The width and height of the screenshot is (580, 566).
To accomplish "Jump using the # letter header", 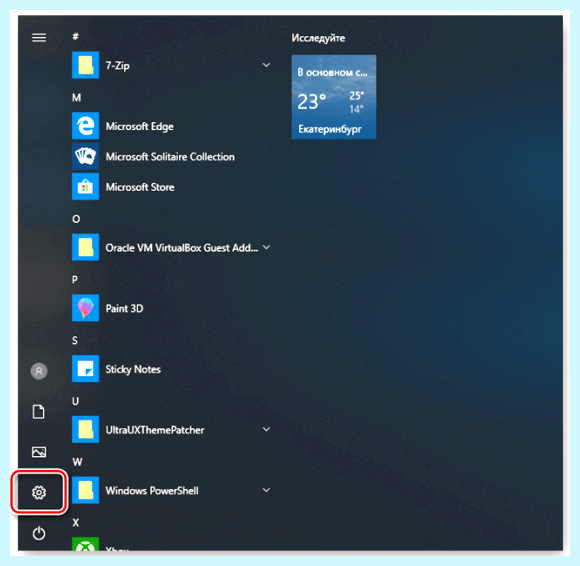I will tap(75, 36).
